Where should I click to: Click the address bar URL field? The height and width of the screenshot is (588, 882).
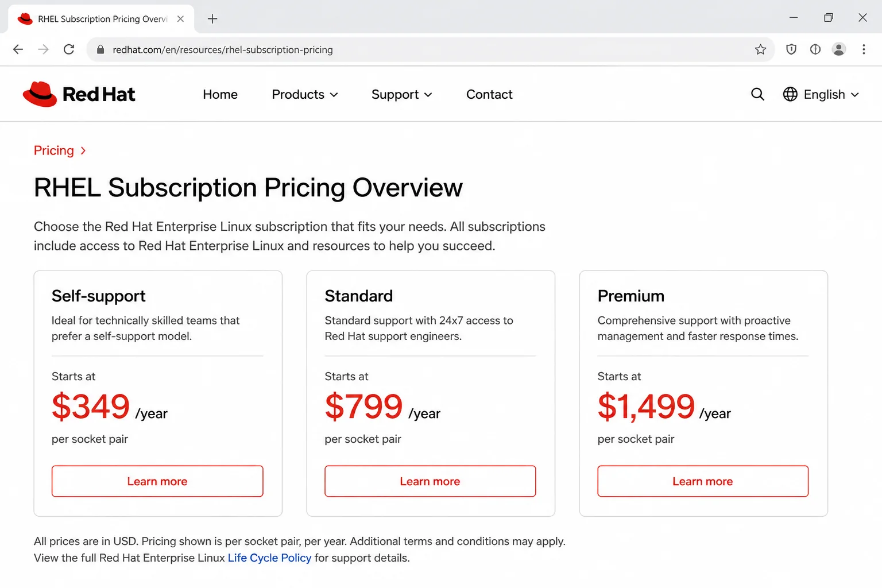point(431,49)
